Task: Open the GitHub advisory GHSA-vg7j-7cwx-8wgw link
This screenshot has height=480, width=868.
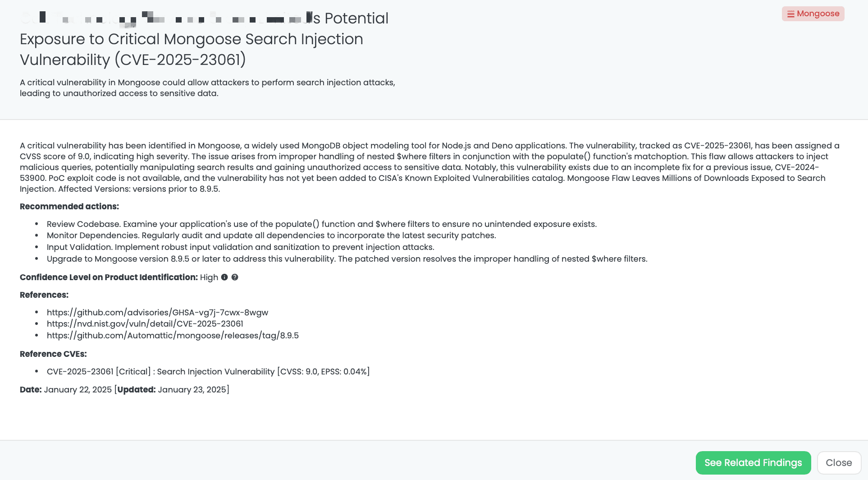Action: [x=157, y=312]
